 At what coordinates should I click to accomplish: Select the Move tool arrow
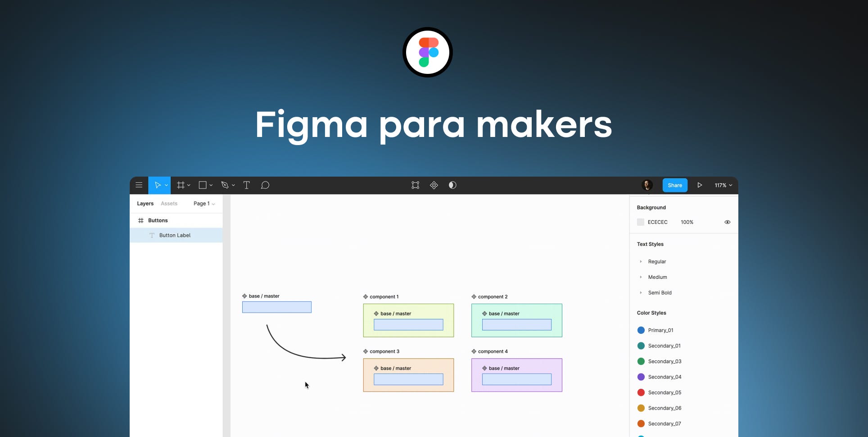pos(158,185)
